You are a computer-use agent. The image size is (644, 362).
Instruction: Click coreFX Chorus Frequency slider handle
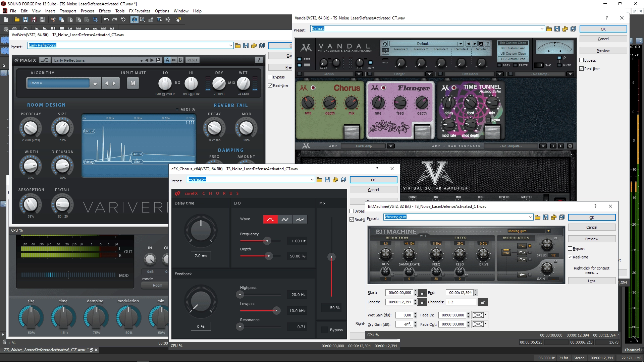click(267, 241)
